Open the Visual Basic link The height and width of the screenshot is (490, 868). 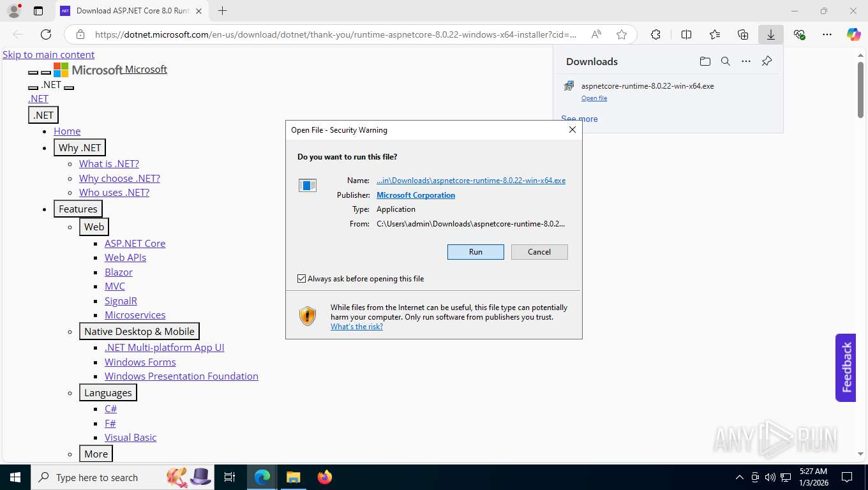(x=130, y=437)
